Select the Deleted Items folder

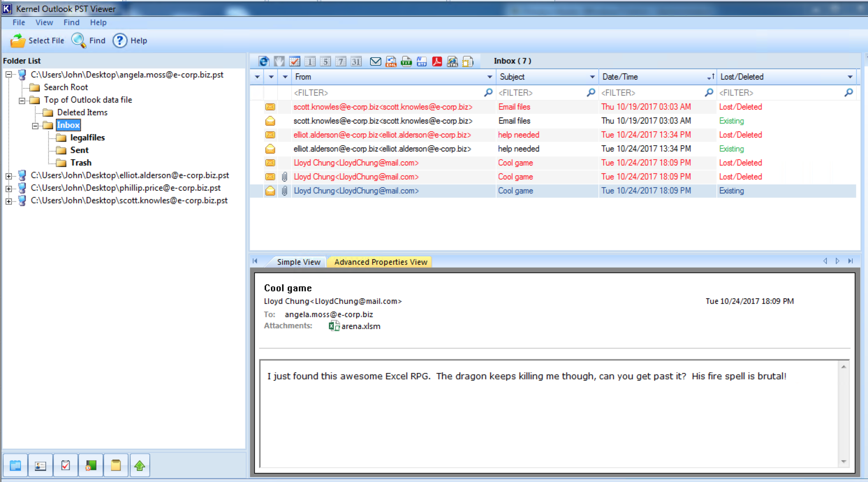82,112
